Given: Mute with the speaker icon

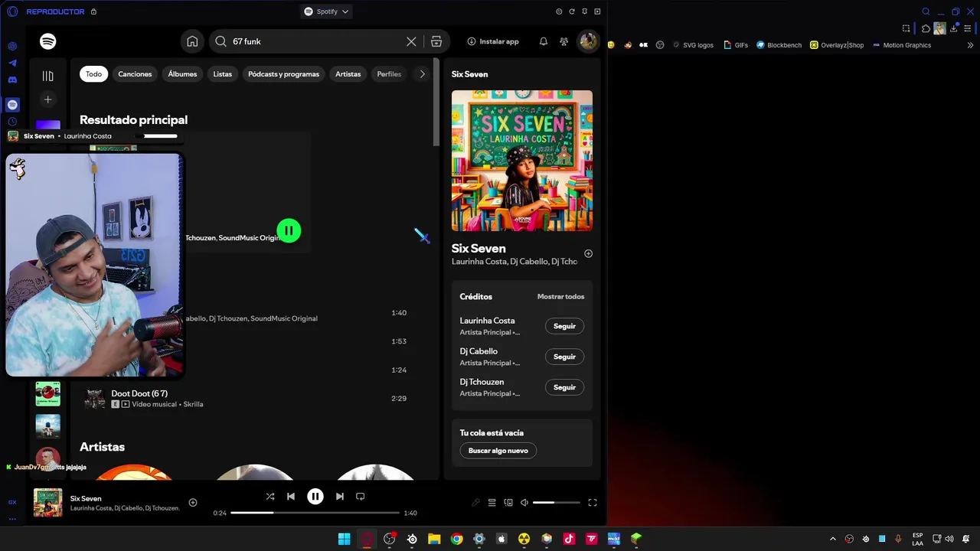Looking at the screenshot, I should tap(524, 503).
